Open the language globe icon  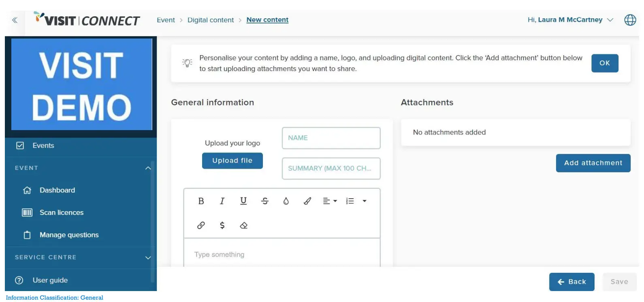630,20
